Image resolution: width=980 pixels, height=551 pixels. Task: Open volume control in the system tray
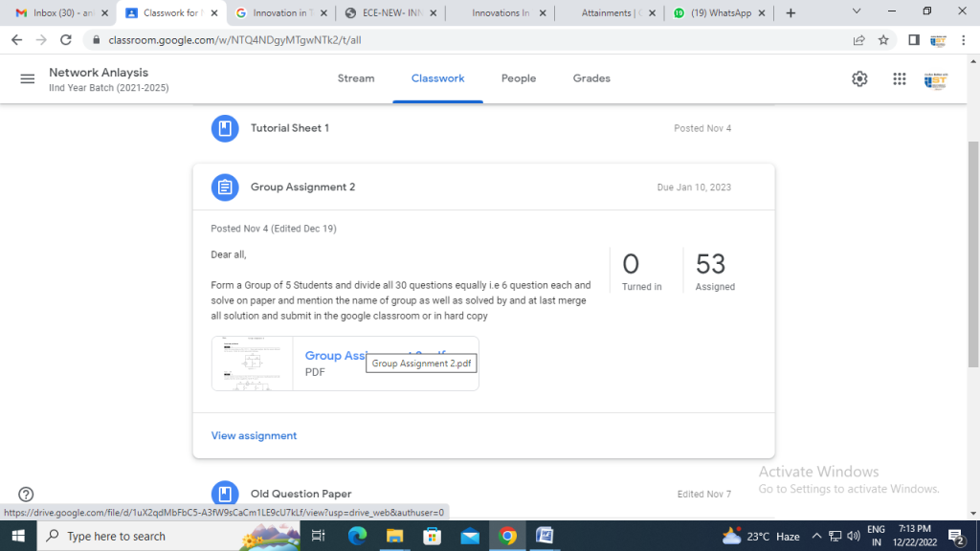pos(853,536)
